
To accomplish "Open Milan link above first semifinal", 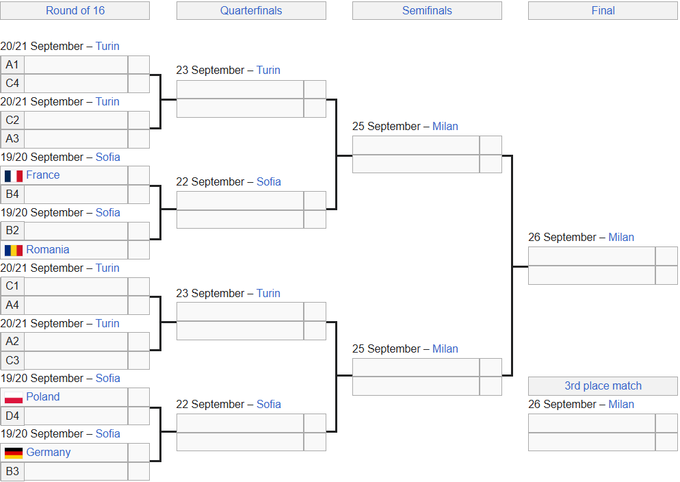I will pos(445,126).
